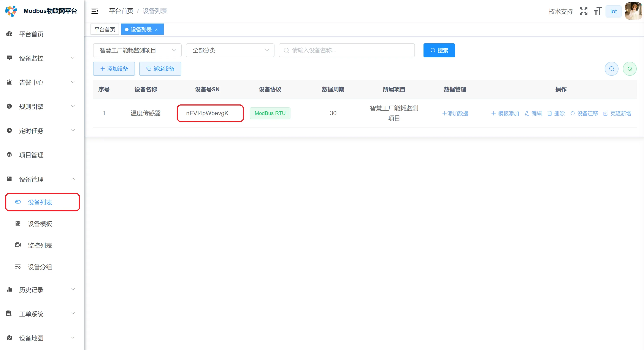Image resolution: width=644 pixels, height=350 pixels.
Task: Expand the 设备监控 menu section
Action: (x=32, y=58)
